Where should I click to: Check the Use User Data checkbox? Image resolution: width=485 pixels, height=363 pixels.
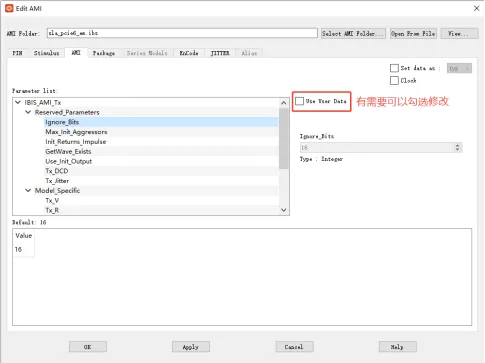click(300, 101)
